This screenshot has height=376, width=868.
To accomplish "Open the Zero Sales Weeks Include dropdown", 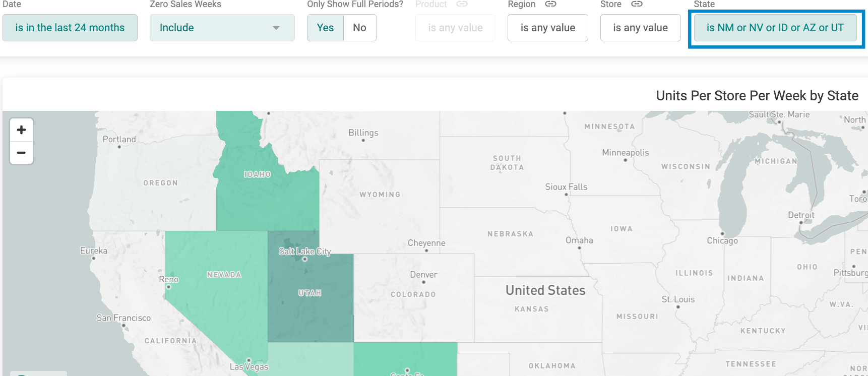I will click(x=222, y=28).
